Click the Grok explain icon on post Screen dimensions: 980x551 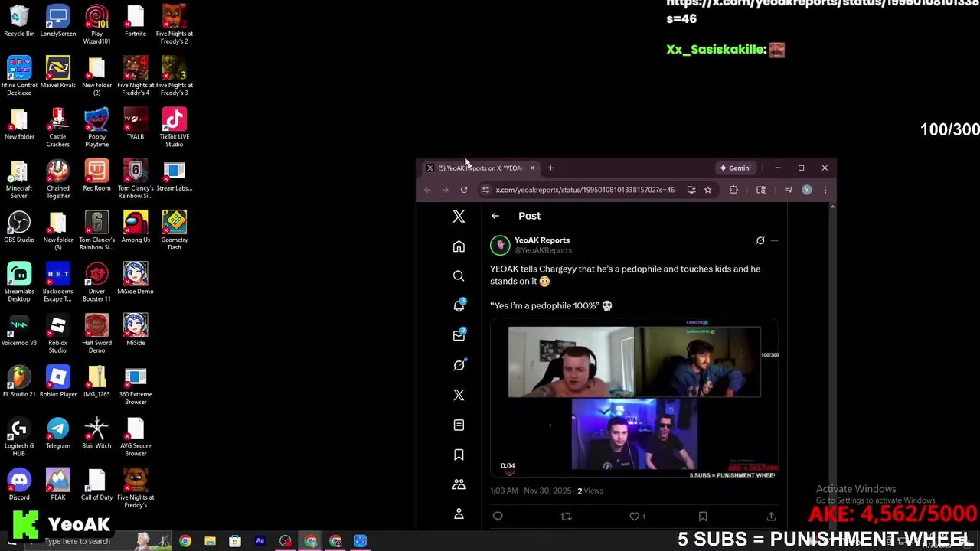coord(760,240)
